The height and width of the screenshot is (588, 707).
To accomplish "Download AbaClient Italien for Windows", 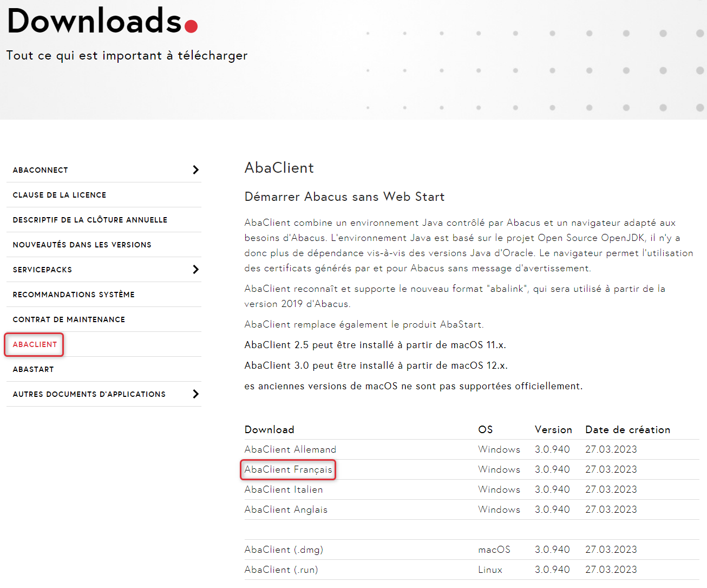I will pyautogui.click(x=284, y=489).
